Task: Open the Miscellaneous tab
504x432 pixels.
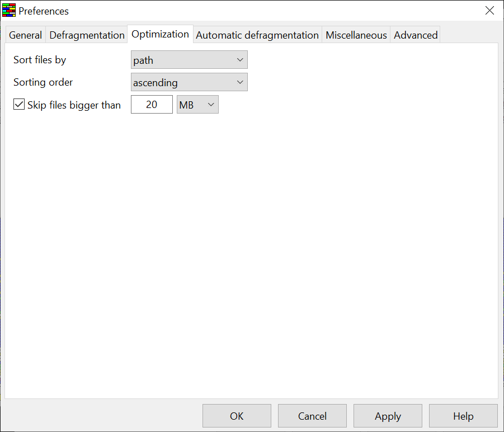Action: (x=356, y=35)
